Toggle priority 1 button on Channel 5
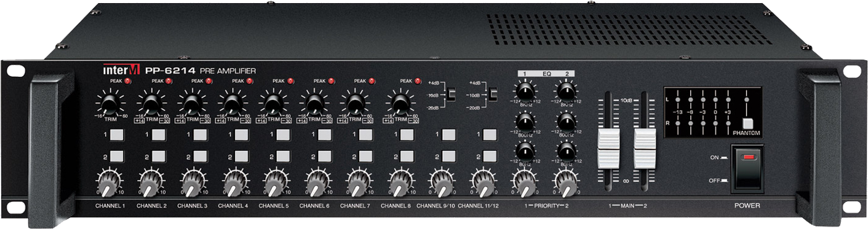The width and height of the screenshot is (868, 229). pyautogui.click(x=282, y=134)
